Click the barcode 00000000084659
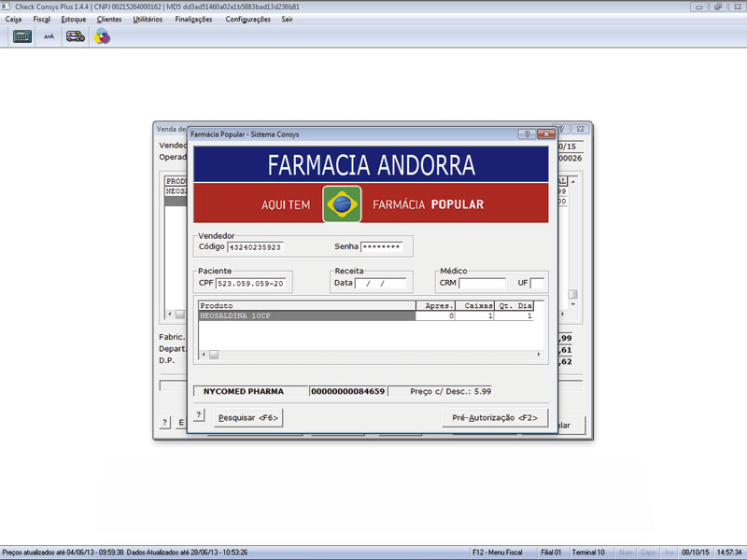 click(347, 391)
